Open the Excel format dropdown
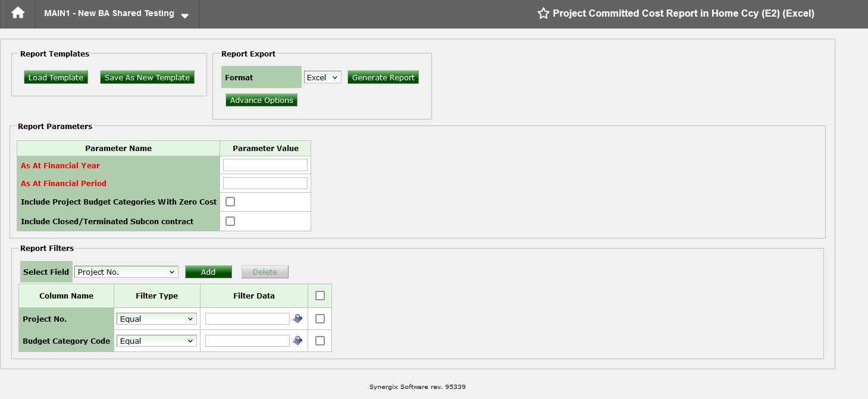The image size is (868, 399). (322, 77)
